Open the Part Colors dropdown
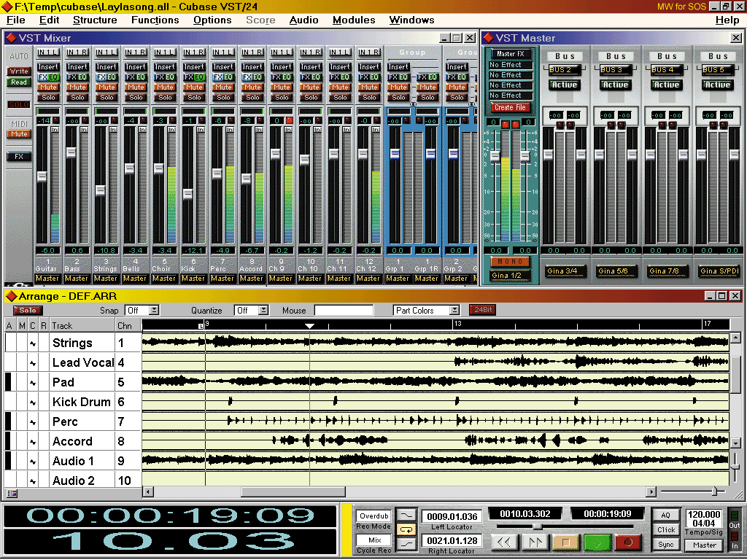Screen dimensions: 747x560 click(426, 309)
